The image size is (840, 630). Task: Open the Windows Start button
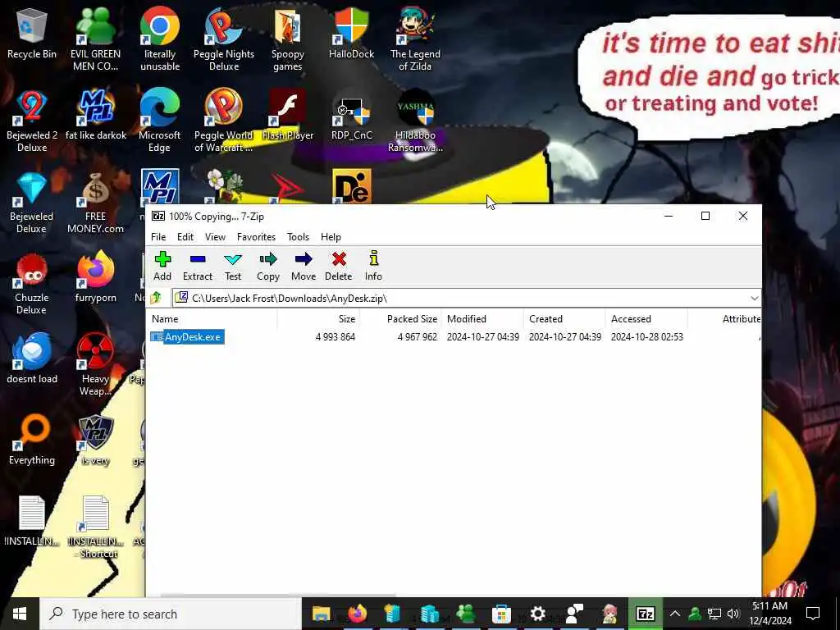point(20,614)
